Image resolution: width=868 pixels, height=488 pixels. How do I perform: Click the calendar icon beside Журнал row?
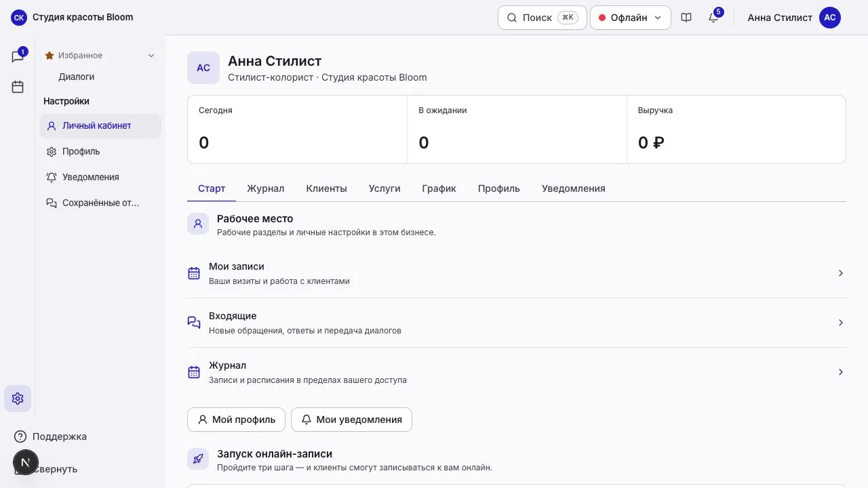tap(194, 372)
